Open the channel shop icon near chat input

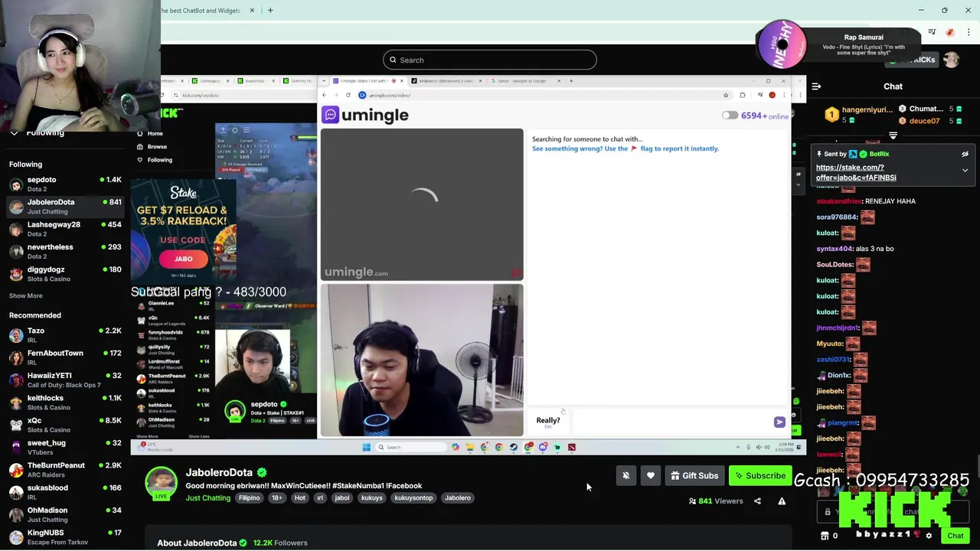tap(825, 536)
